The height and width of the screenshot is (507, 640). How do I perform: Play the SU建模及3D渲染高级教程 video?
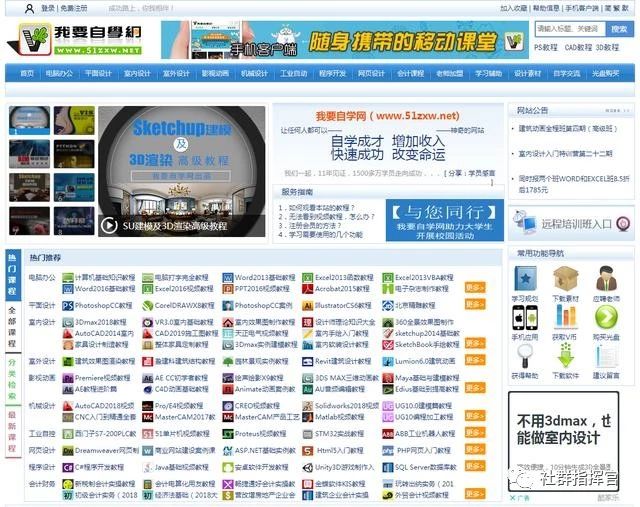pos(109,225)
